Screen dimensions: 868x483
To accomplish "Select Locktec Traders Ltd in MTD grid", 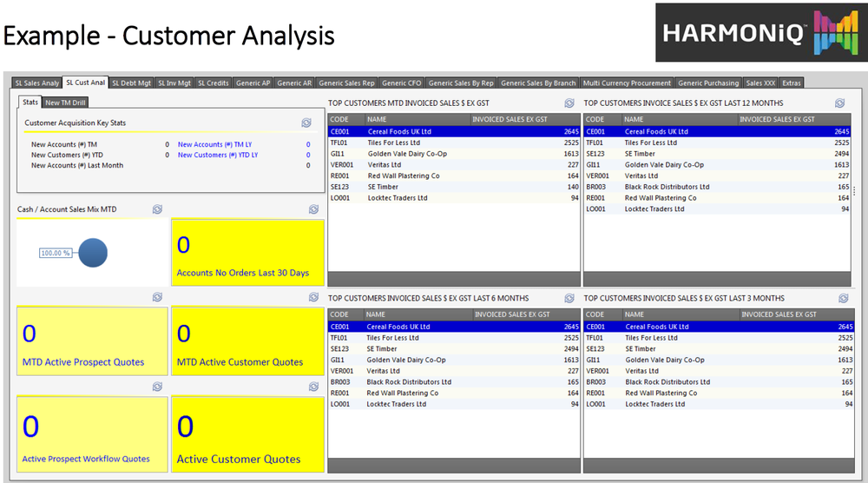I will [454, 198].
